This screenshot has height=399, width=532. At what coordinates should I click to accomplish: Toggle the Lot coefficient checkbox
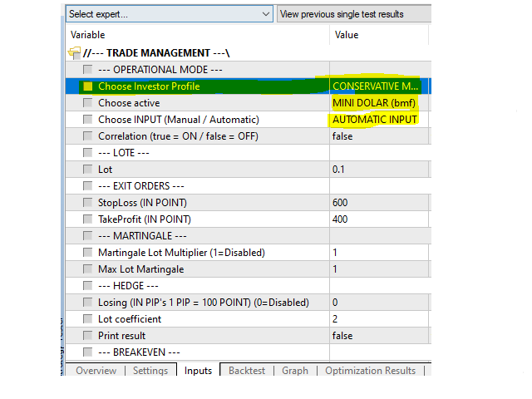[x=88, y=319]
